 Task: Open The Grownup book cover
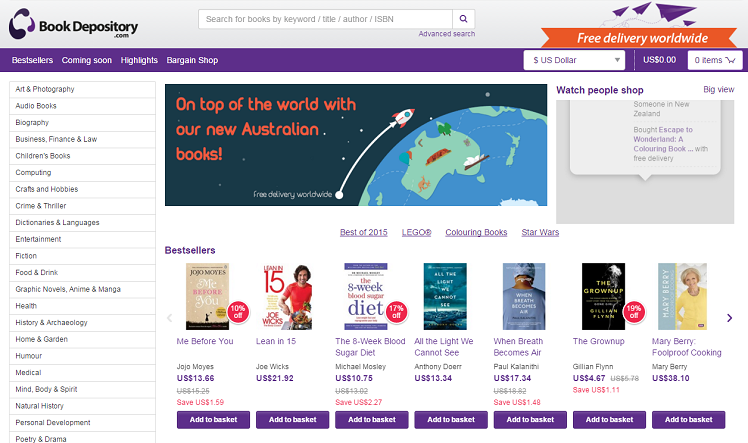tap(603, 296)
